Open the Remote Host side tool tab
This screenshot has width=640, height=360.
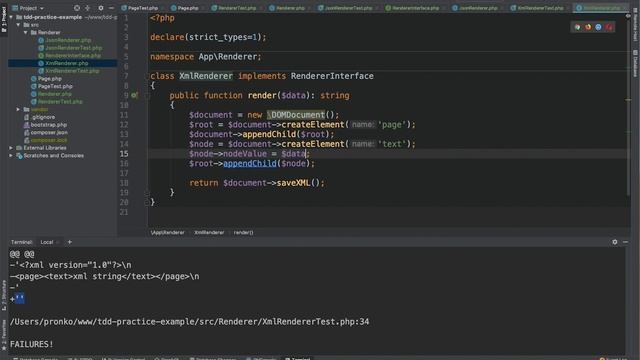pyautogui.click(x=636, y=24)
